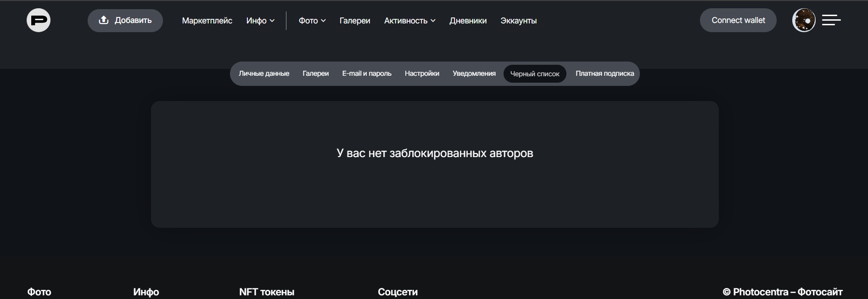
Task: Switch to the E-mail и пароль tab
Action: [x=366, y=73]
